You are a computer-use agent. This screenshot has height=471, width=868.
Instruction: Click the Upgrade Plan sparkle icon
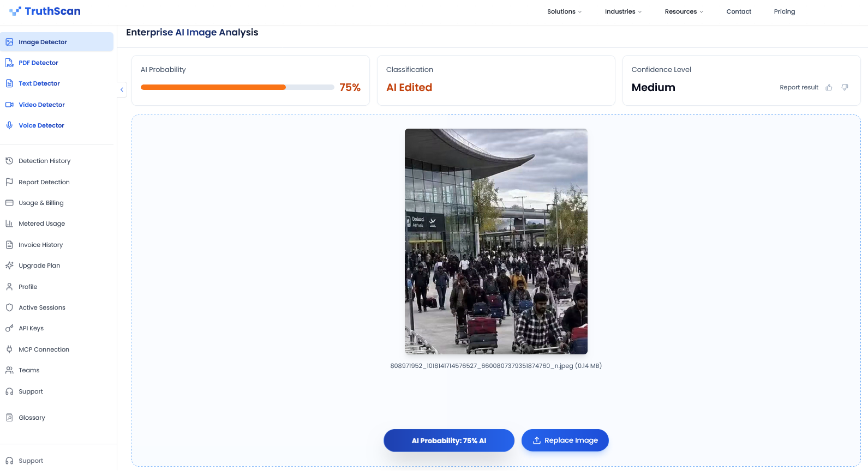point(9,265)
